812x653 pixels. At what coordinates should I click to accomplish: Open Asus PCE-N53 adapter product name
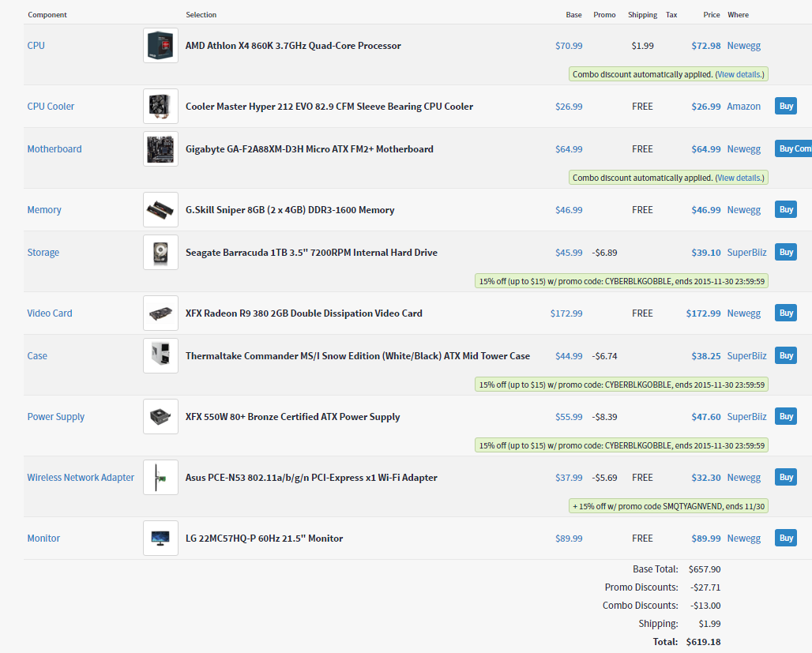[x=311, y=478]
